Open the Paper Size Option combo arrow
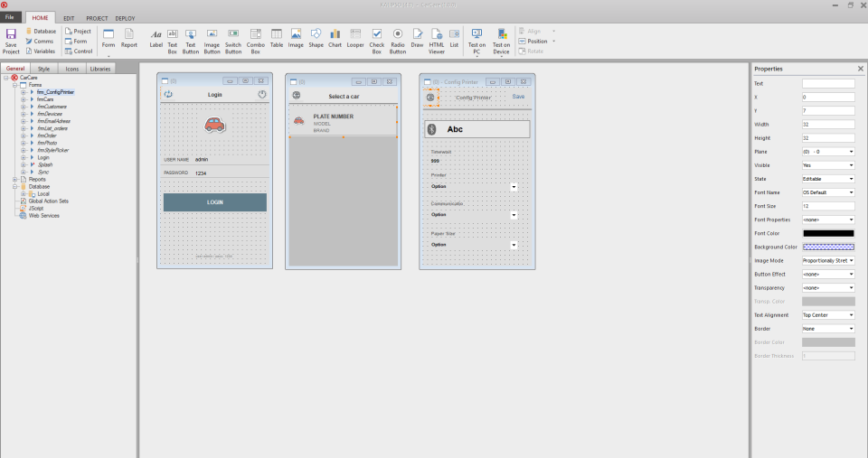The width and height of the screenshot is (868, 458). pyautogui.click(x=514, y=245)
